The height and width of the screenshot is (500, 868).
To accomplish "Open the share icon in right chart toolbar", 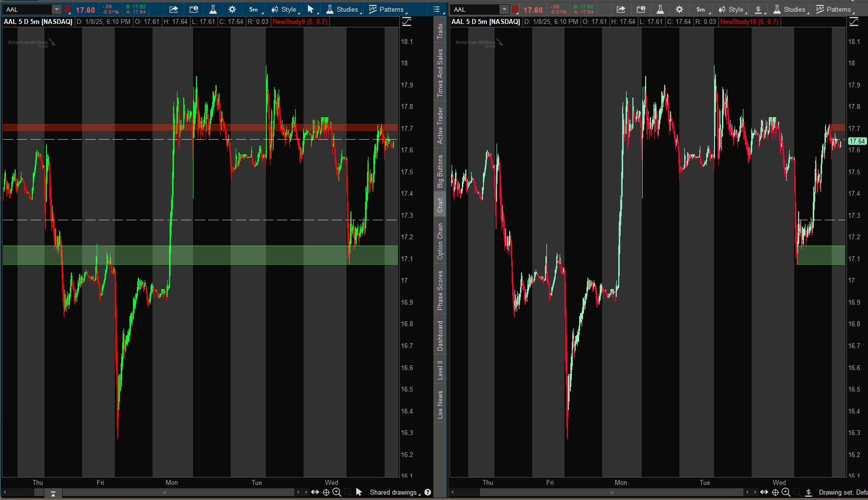I will [621, 9].
